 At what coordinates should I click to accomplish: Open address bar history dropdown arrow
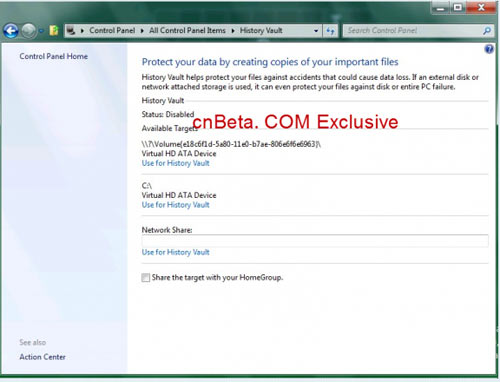coord(316,31)
